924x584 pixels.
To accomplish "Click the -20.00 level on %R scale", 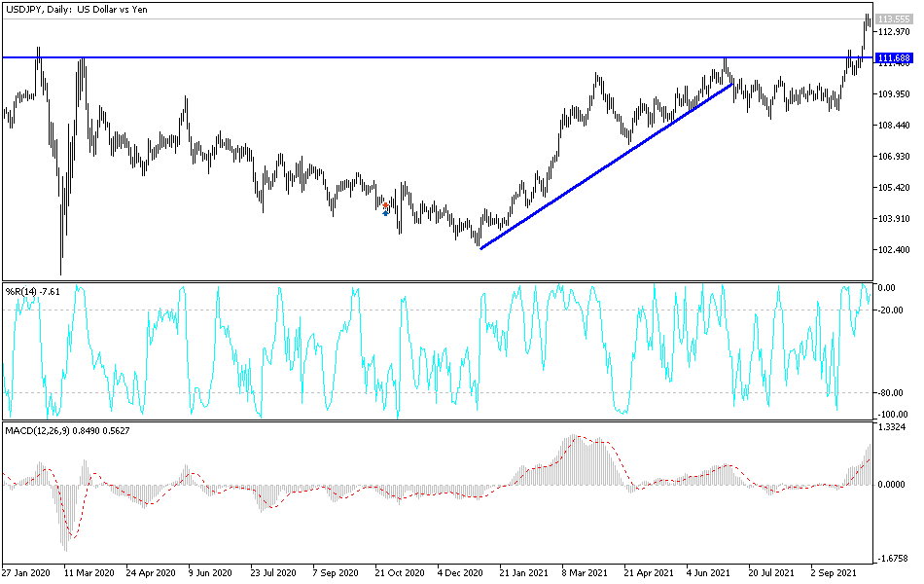I will pyautogui.click(x=890, y=310).
